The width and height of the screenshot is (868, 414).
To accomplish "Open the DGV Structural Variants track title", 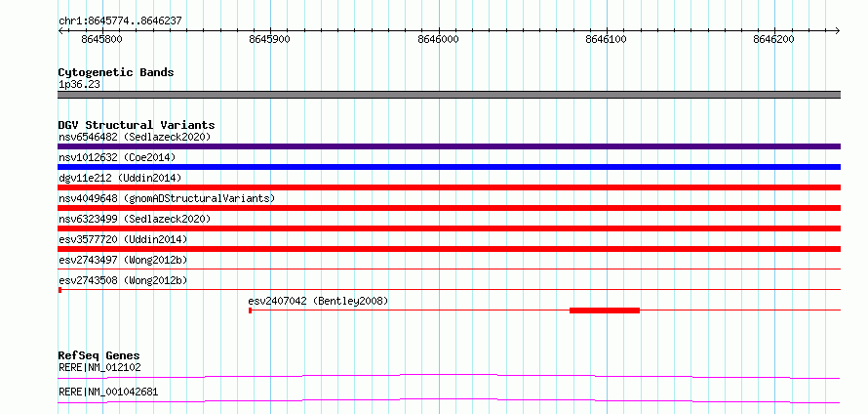I will 137,125.
